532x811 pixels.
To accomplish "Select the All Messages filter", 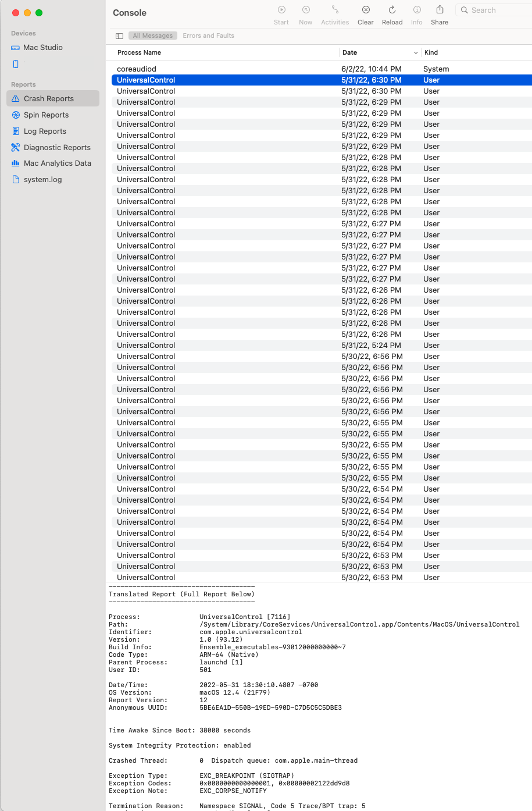I will (x=153, y=36).
